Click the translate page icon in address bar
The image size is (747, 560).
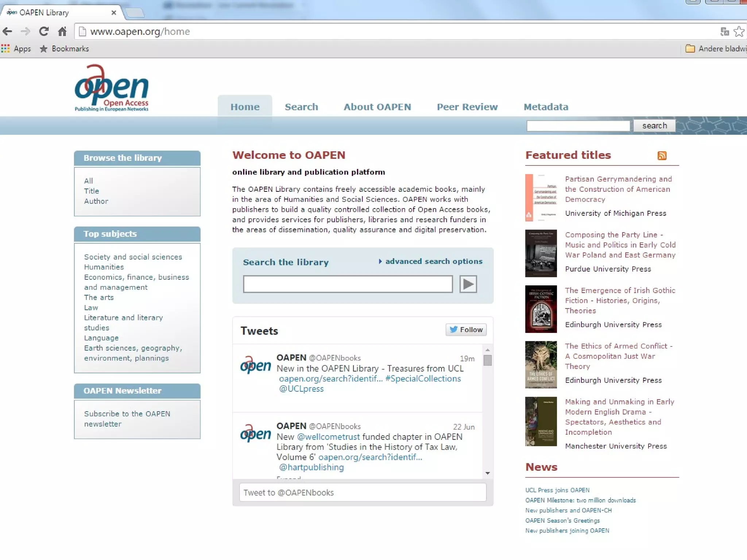(x=724, y=32)
